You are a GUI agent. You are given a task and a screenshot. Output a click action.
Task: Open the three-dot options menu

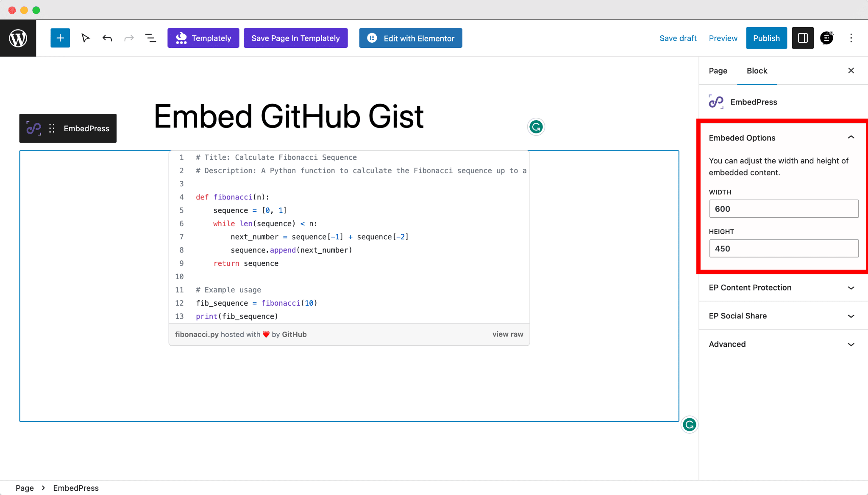(851, 38)
